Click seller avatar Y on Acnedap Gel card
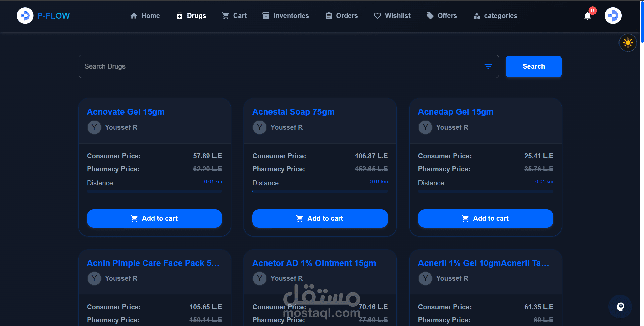This screenshot has width=644, height=326. tap(425, 127)
